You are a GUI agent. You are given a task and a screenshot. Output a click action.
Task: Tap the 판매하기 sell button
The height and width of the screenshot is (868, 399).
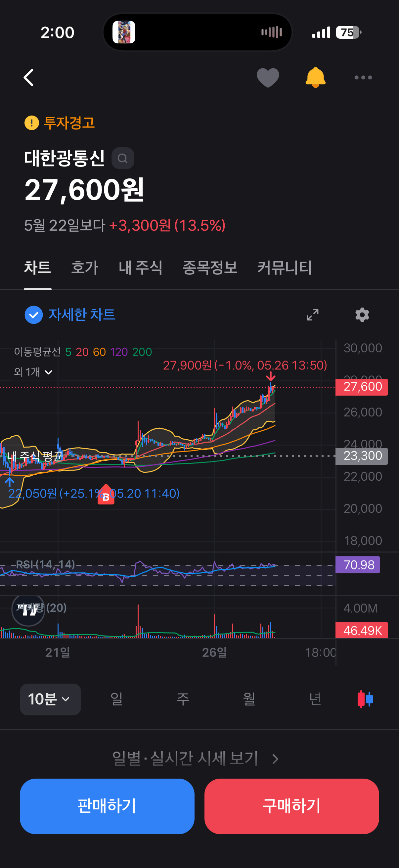[x=107, y=806]
